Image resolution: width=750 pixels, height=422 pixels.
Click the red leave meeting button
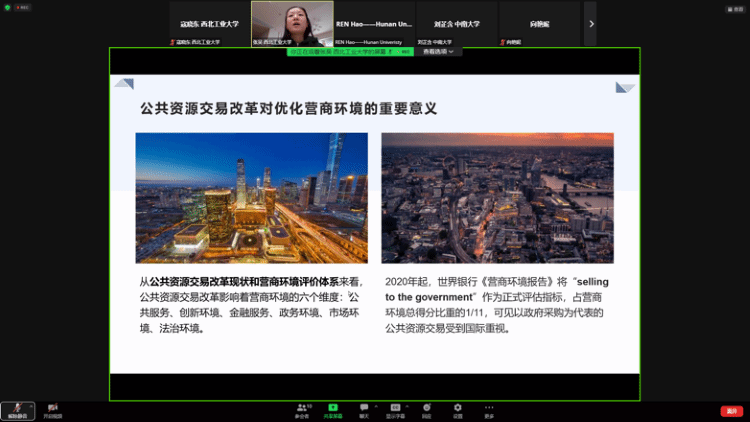pyautogui.click(x=731, y=411)
